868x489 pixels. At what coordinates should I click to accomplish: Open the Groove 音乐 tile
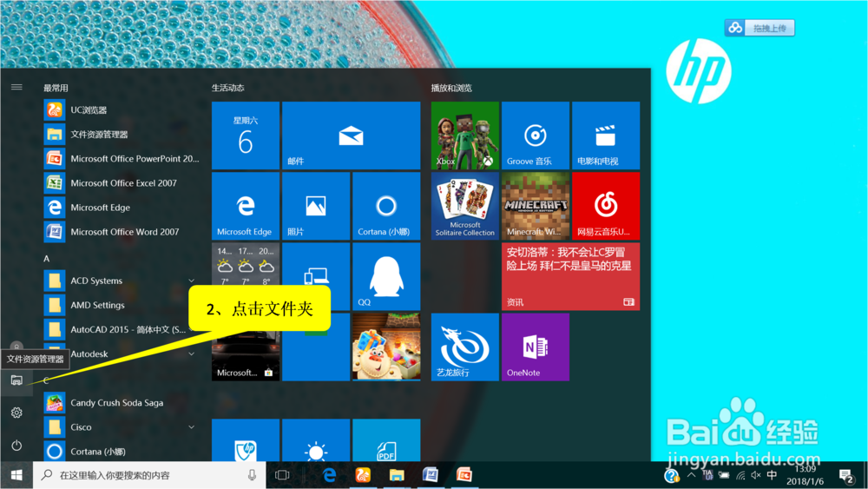[536, 135]
